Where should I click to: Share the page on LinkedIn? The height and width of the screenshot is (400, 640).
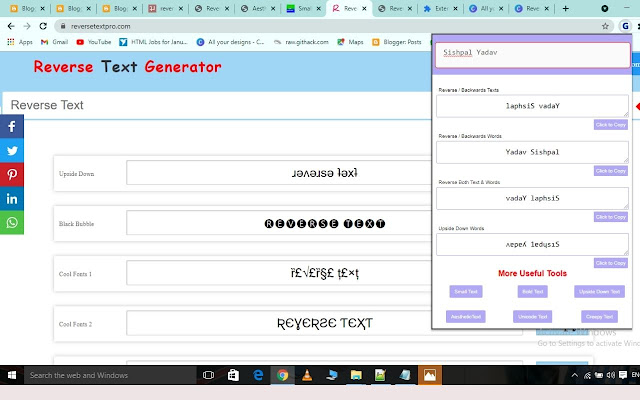click(x=12, y=199)
